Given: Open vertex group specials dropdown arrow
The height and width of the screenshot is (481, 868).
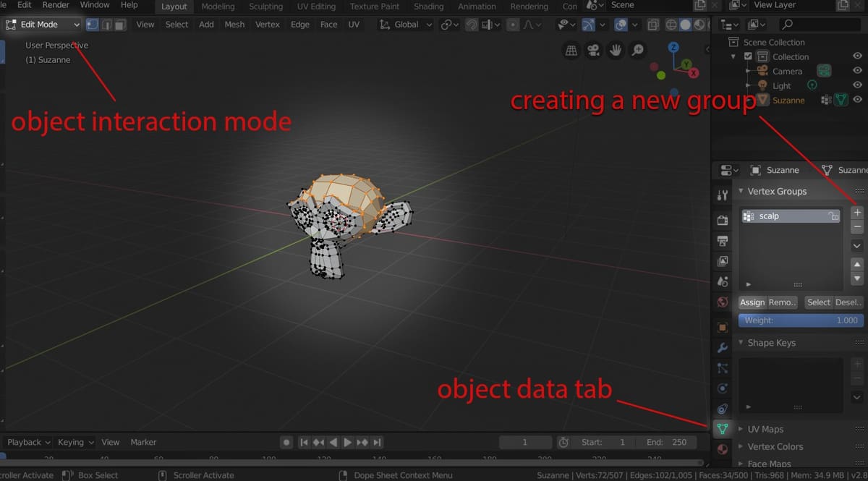Looking at the screenshot, I should coord(857,246).
